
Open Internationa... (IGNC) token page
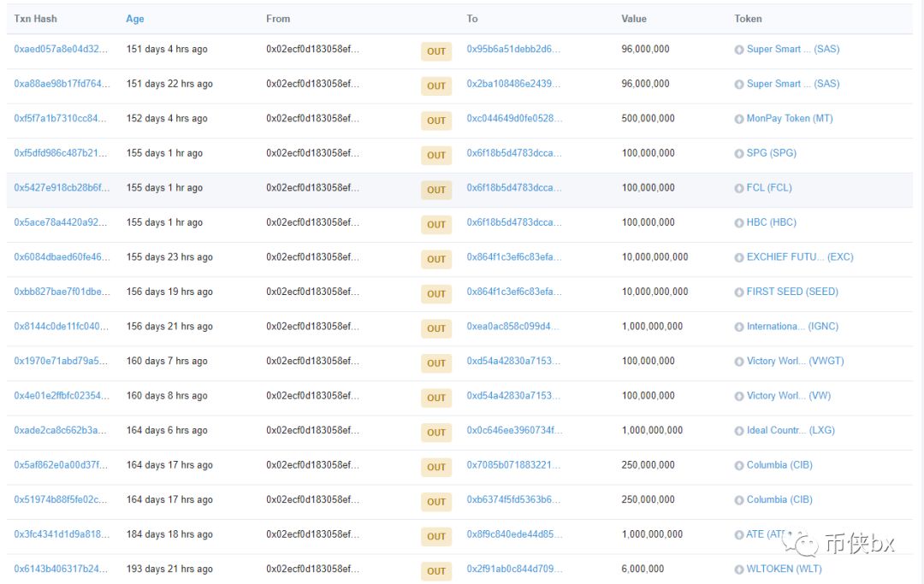pyautogui.click(x=792, y=327)
